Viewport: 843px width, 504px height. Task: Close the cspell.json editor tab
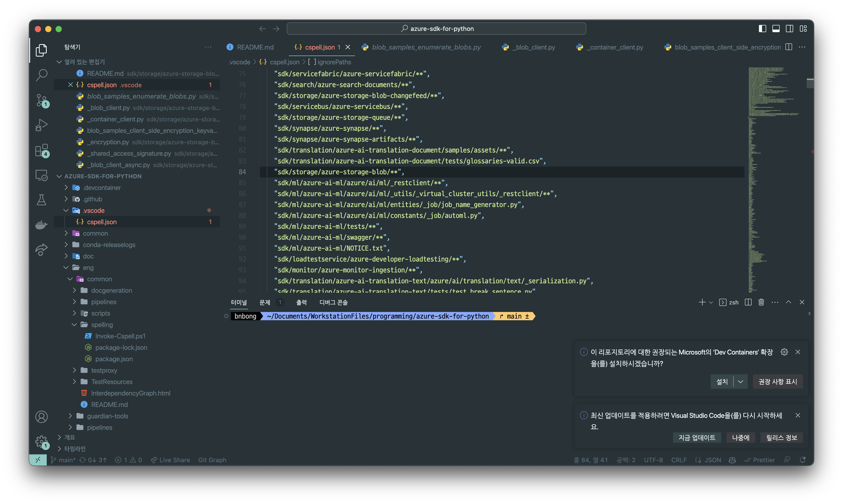click(348, 47)
